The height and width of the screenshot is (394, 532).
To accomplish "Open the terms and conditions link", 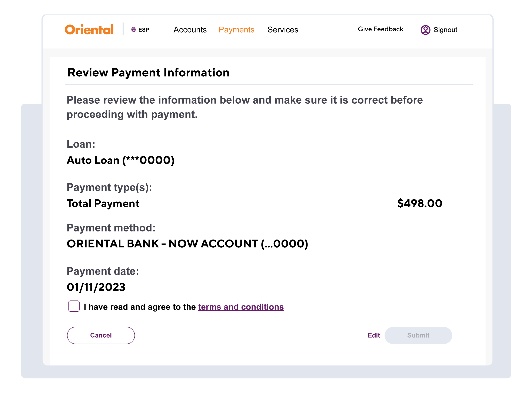I will tap(241, 307).
